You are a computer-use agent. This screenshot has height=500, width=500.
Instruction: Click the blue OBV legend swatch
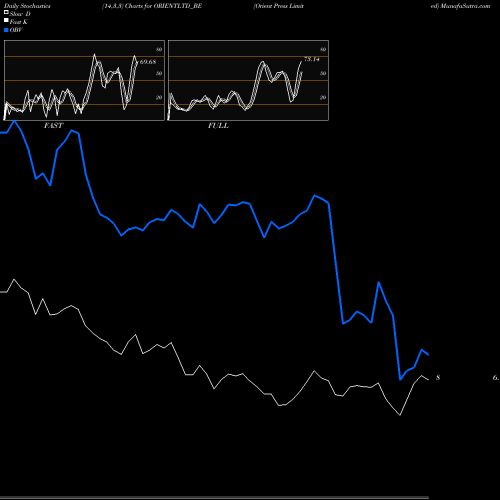tap(6, 30)
